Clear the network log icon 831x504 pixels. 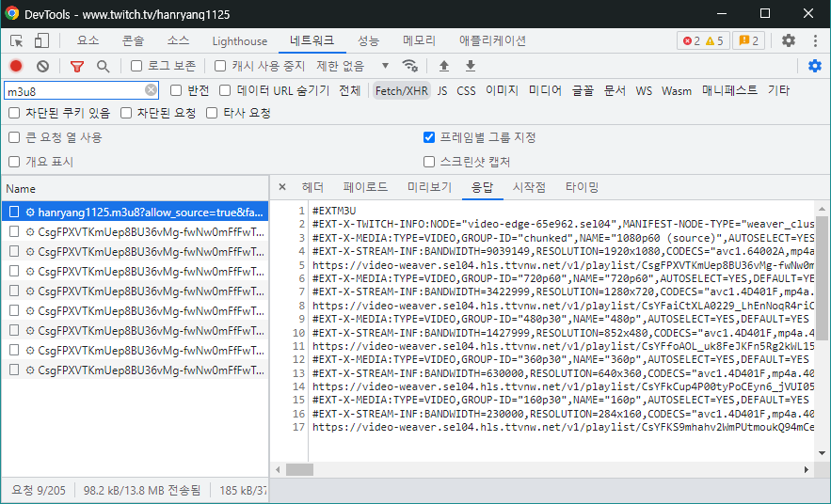(43, 66)
